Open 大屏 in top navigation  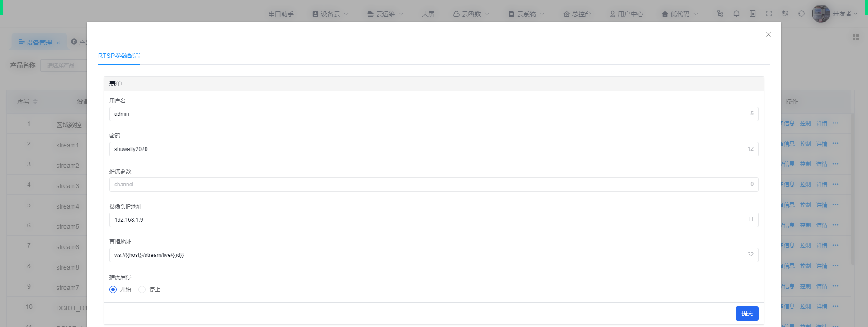tap(428, 14)
